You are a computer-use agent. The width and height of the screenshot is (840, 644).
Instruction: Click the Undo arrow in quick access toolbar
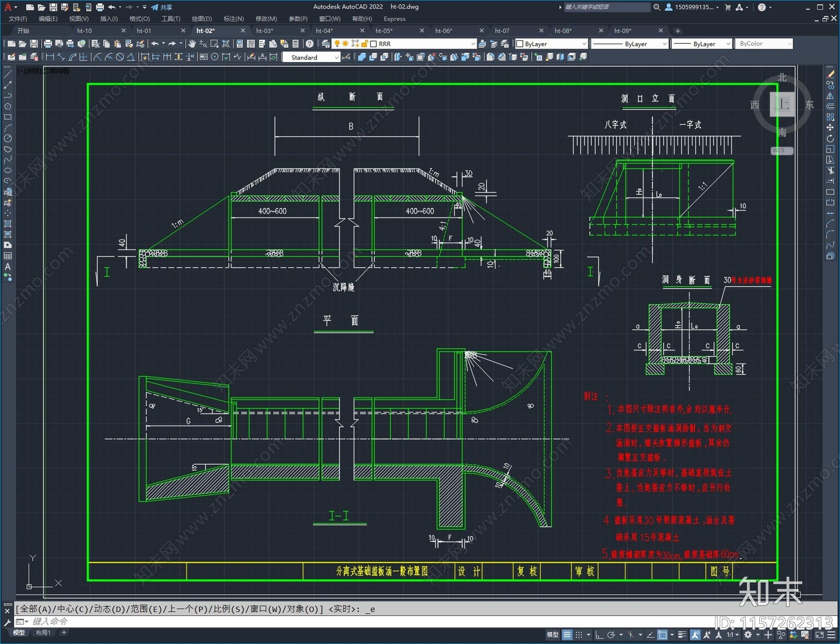click(x=111, y=7)
